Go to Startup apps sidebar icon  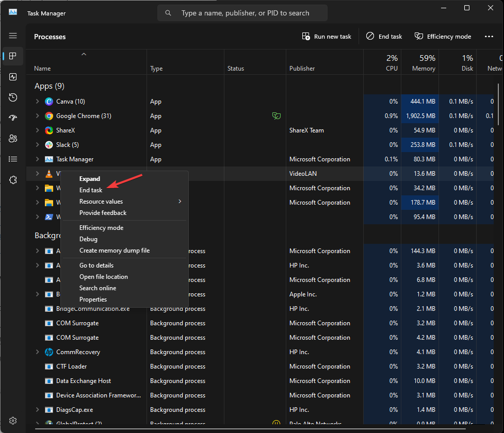[13, 118]
